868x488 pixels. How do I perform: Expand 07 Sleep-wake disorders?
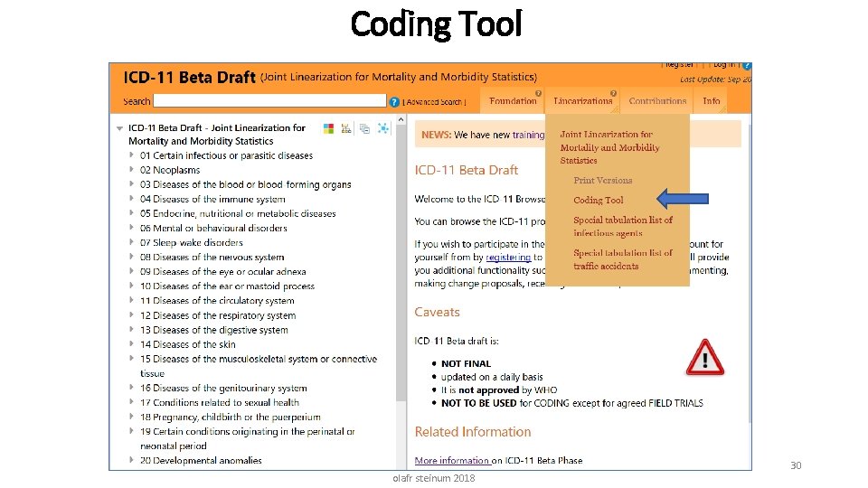pos(131,242)
